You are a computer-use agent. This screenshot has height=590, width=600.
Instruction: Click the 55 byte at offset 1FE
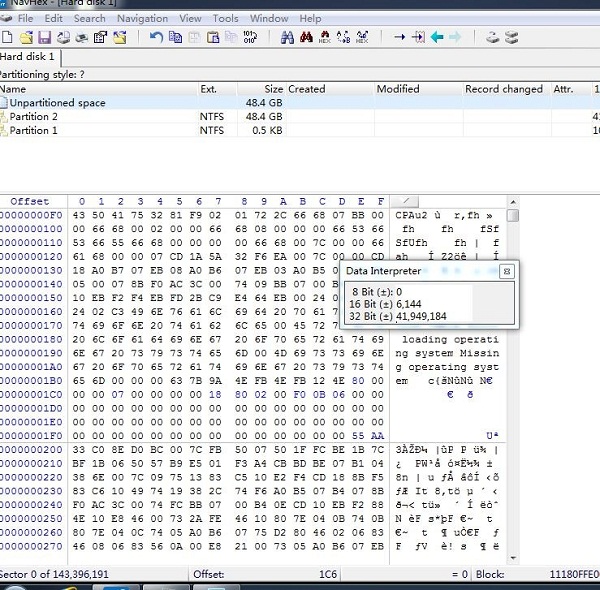[x=358, y=436]
